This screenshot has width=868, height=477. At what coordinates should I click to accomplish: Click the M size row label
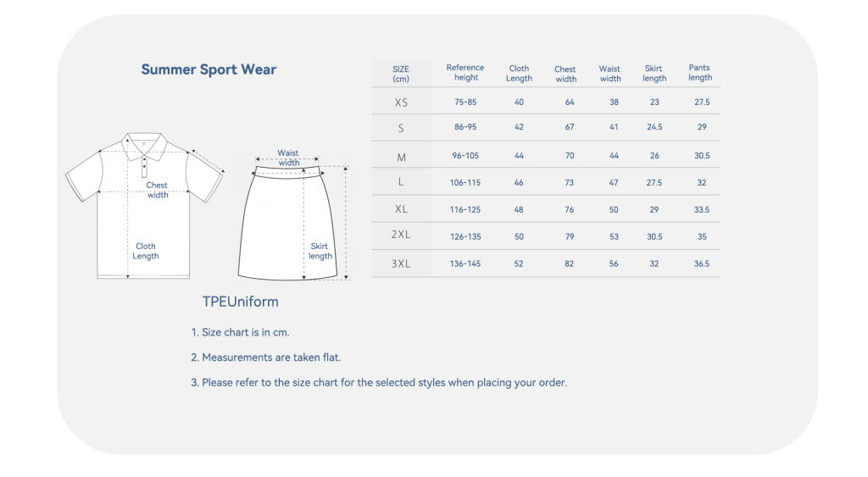click(401, 157)
